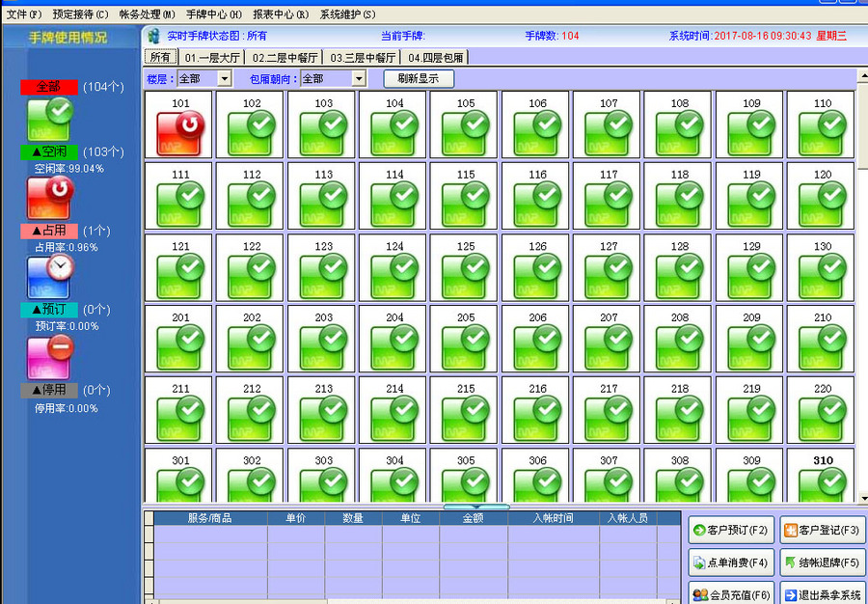Click 客户登记(F3) button
This screenshot has height=604, width=868.
coord(823,531)
